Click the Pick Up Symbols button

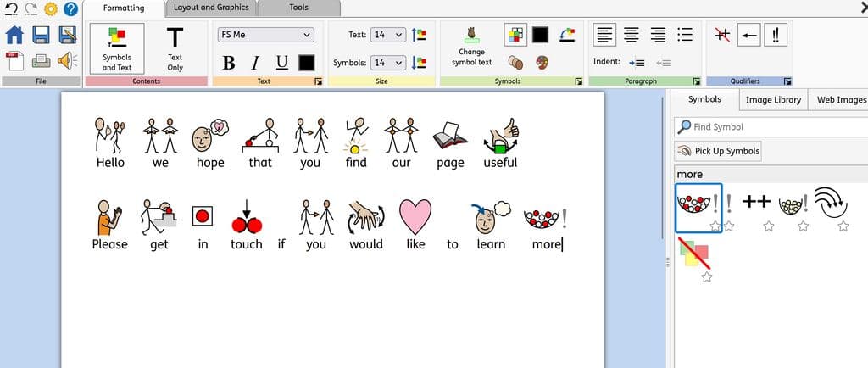(x=719, y=151)
